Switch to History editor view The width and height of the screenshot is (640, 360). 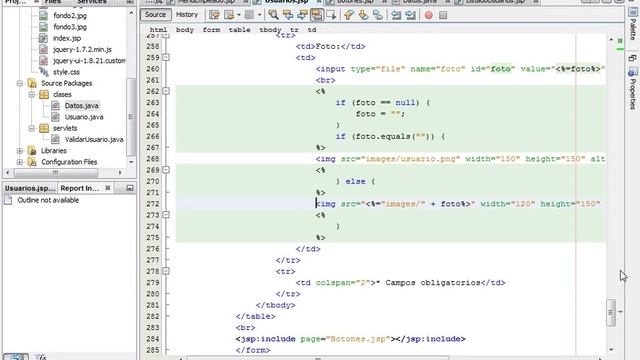187,15
